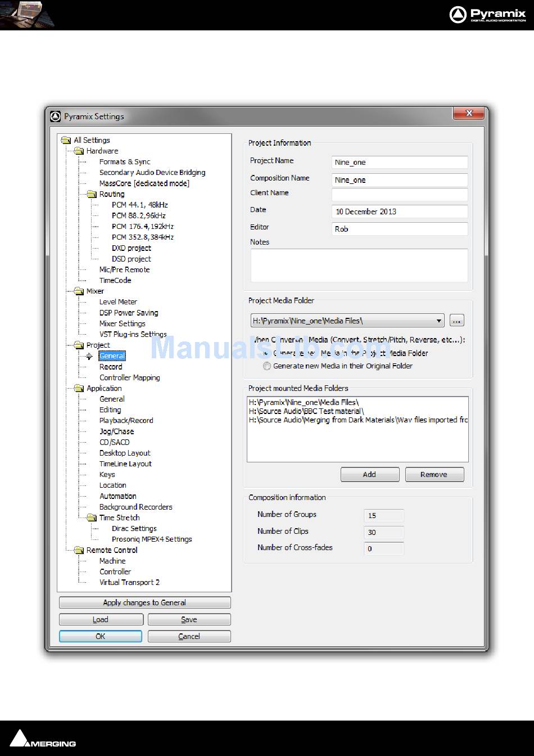Open Dirac Settings page
The width and height of the screenshot is (534, 756).
134,529
